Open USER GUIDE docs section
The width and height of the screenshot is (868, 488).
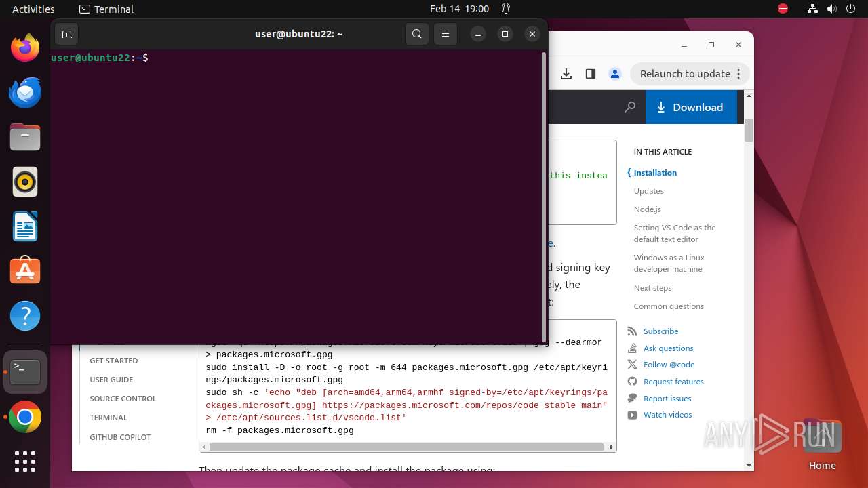pos(111,380)
